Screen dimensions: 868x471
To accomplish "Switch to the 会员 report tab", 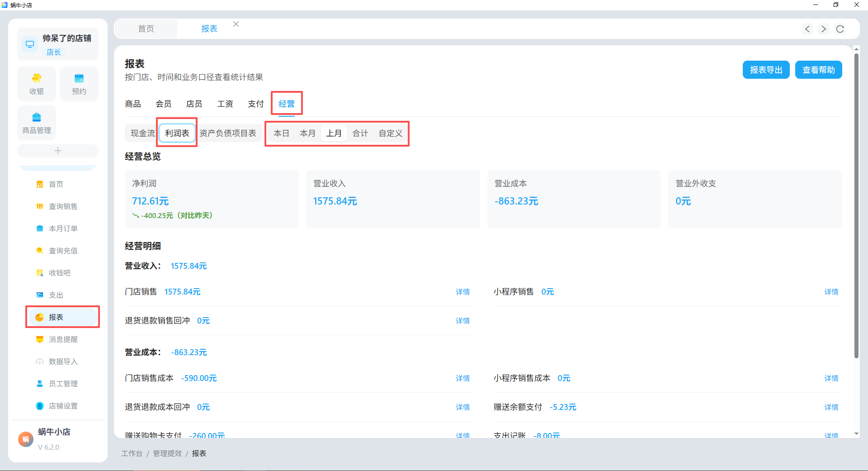I will tap(164, 104).
